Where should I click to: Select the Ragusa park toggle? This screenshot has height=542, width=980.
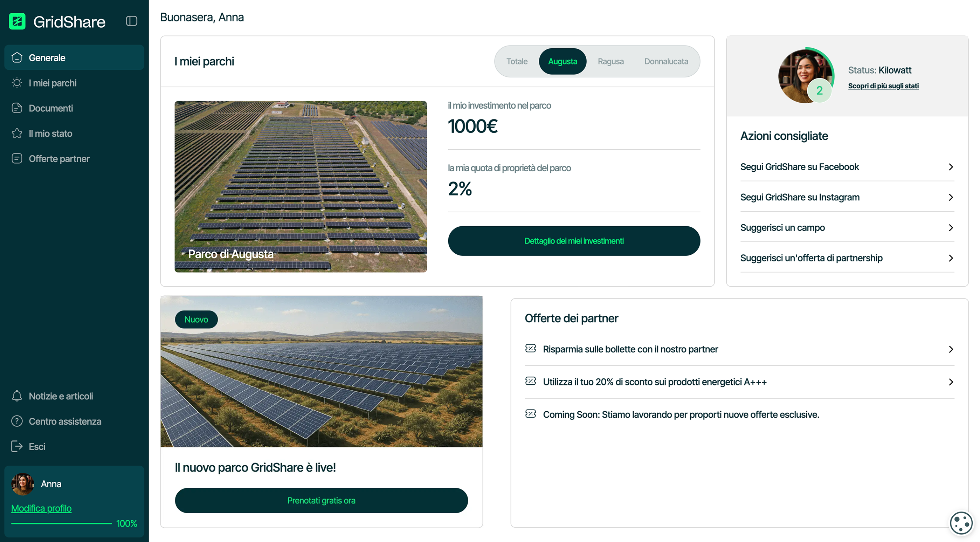610,61
